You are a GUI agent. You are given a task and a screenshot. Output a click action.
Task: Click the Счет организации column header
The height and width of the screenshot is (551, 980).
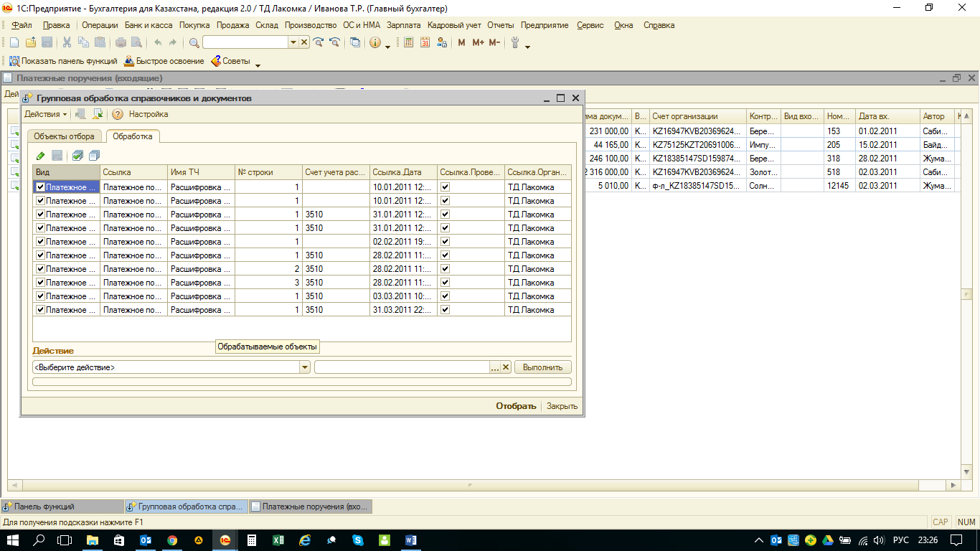click(697, 116)
